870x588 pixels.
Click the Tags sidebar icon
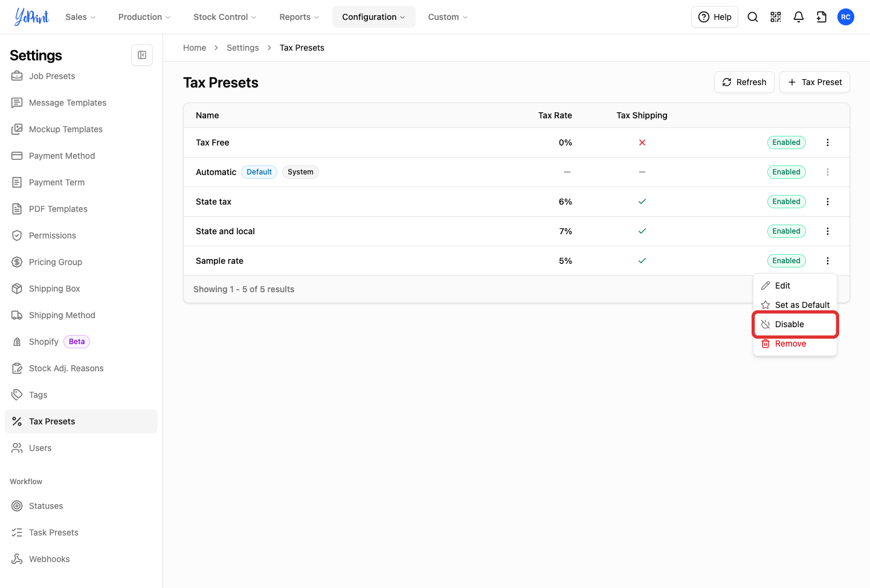[x=17, y=395]
